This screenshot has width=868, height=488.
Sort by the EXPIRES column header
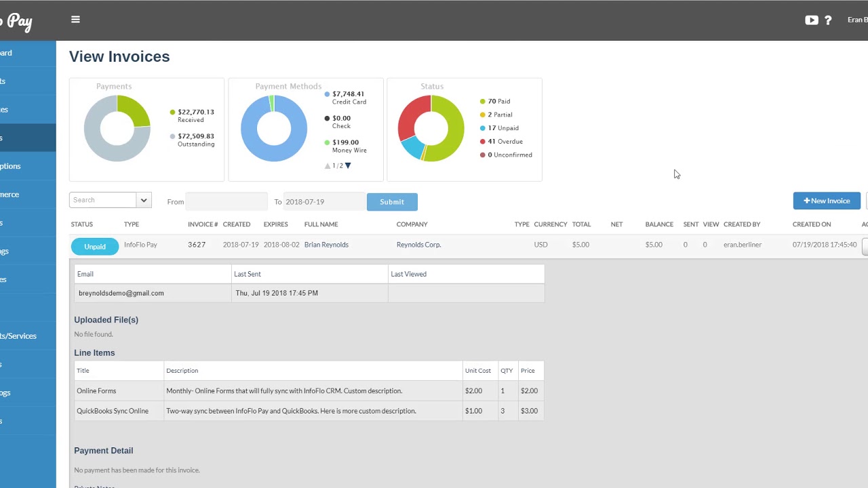276,224
